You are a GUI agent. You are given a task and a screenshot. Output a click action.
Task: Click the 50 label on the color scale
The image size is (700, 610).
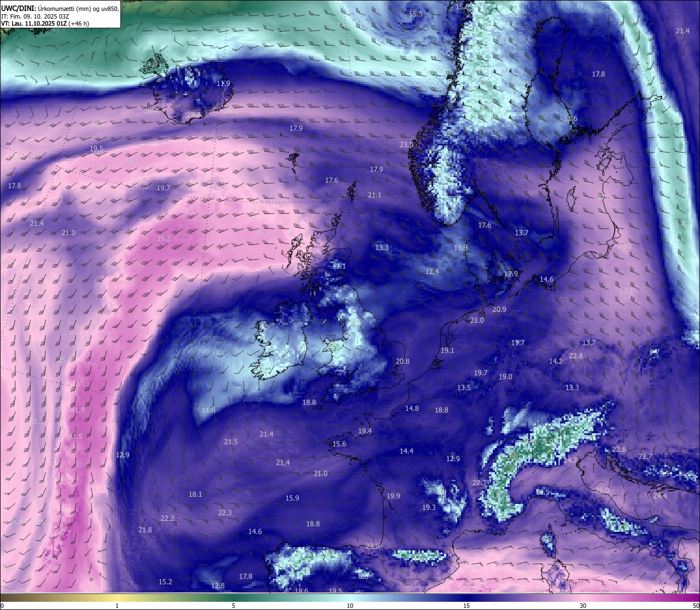click(696, 606)
